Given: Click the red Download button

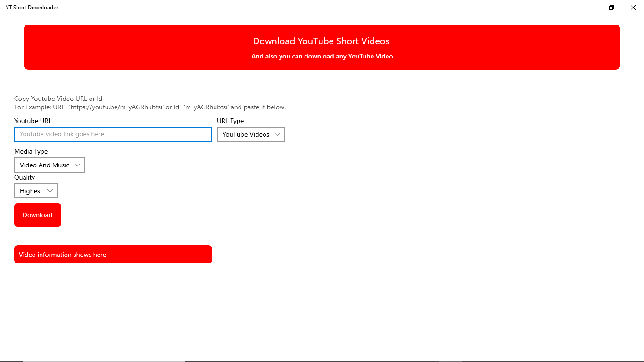Looking at the screenshot, I should tap(38, 215).
